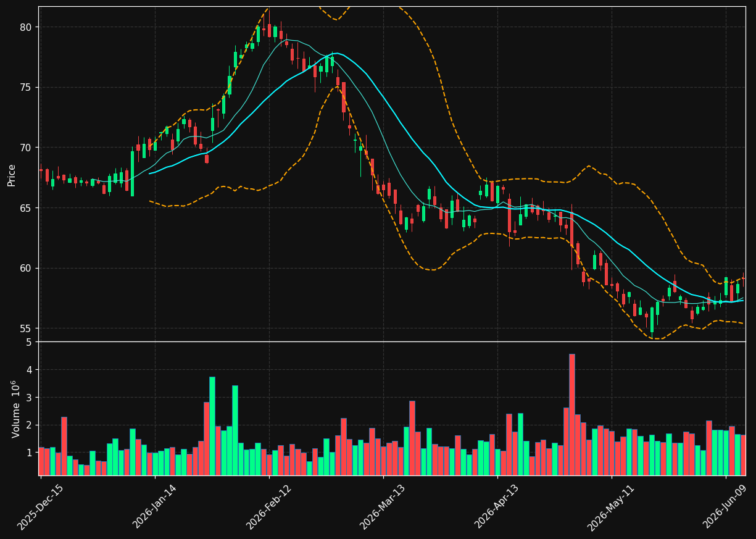Click the volume axis label 5
This screenshot has height=539, width=756.
click(x=28, y=343)
